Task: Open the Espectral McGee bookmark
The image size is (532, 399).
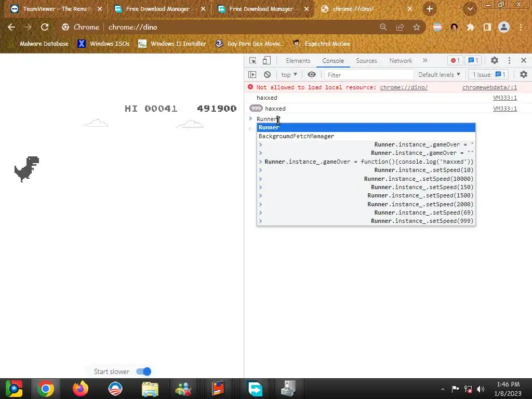Action: pos(321,44)
